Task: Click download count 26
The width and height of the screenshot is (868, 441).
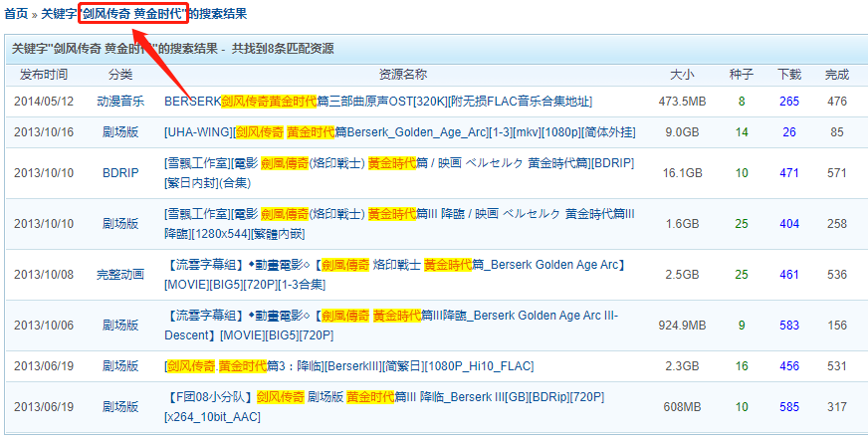Action: tap(788, 132)
